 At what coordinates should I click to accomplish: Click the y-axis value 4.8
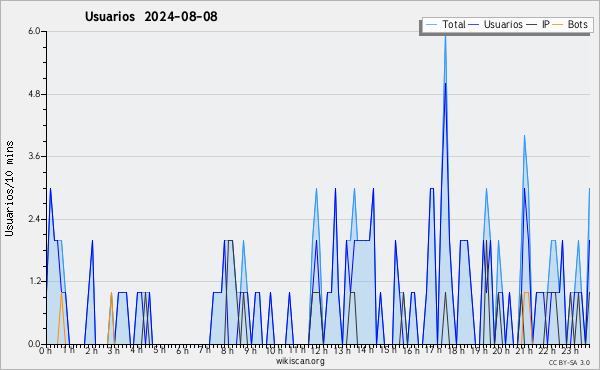(x=34, y=94)
